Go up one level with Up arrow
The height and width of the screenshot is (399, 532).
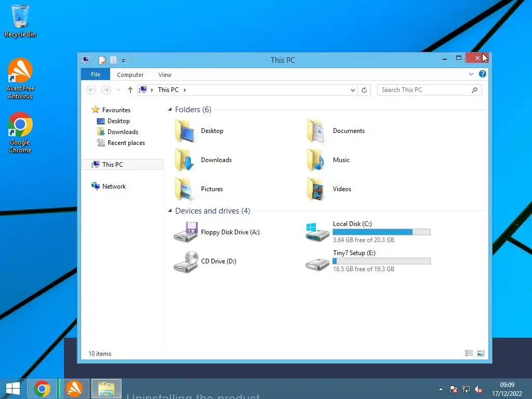point(130,90)
